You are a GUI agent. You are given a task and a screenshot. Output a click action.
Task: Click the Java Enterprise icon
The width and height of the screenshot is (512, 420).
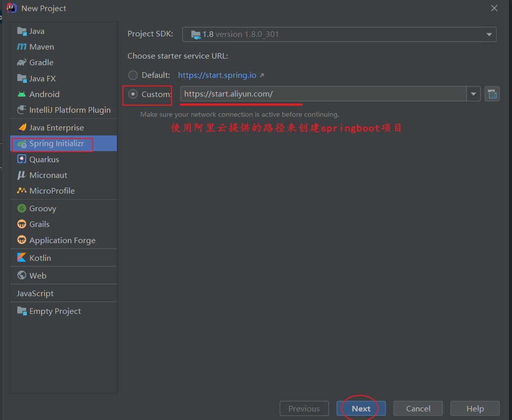pos(22,127)
